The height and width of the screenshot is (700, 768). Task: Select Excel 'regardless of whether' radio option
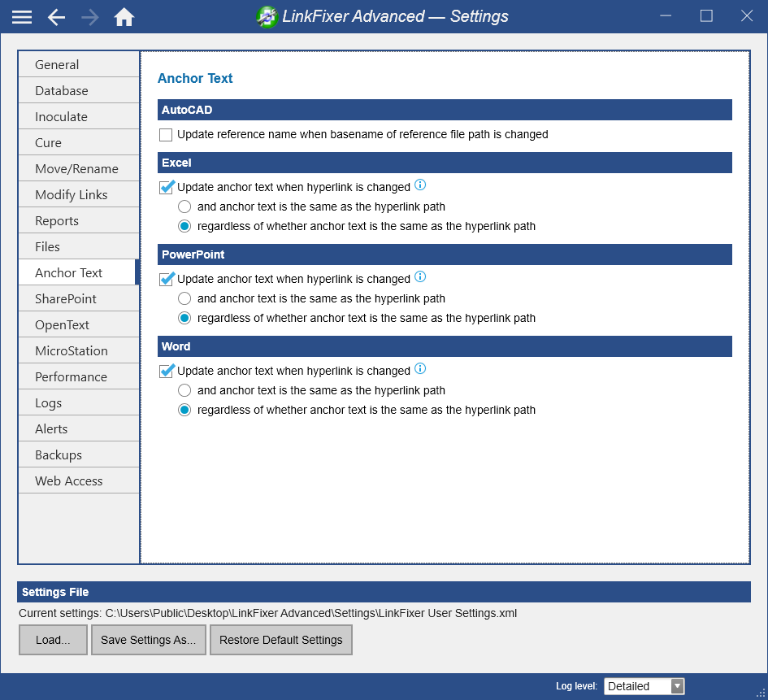pos(184,226)
